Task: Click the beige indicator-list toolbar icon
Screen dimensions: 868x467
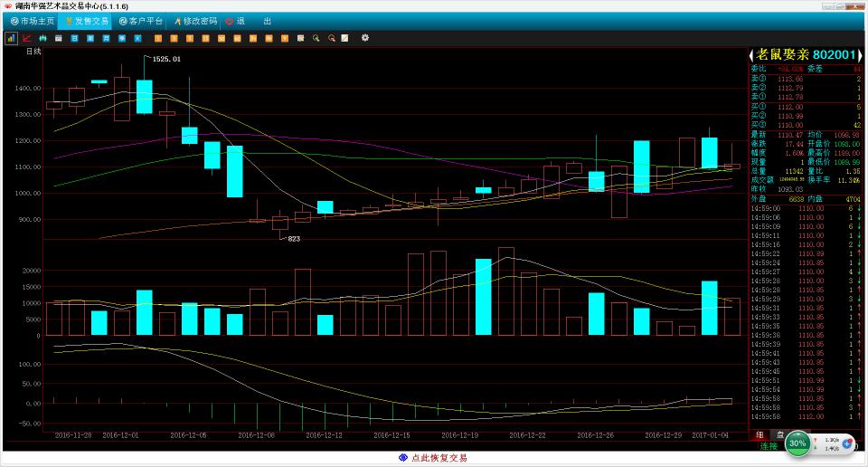Action: click(x=300, y=38)
